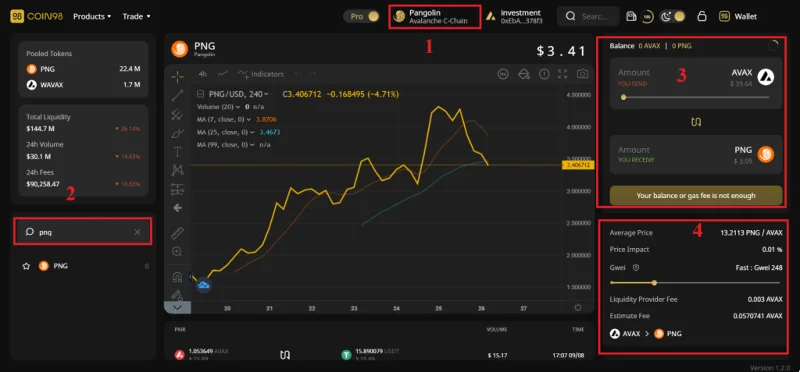Click the 3.406712 price label on axis
Screen dimensions: 800x372
click(578, 165)
